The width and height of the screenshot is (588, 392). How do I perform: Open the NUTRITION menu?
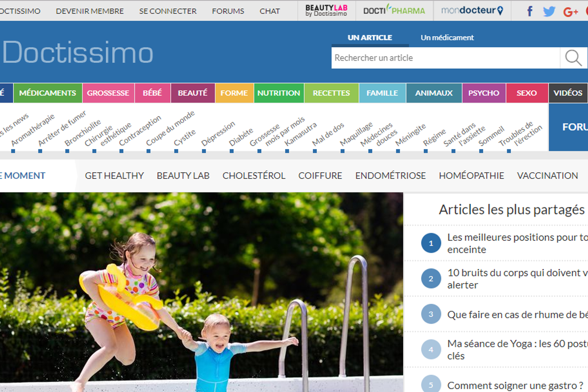pos(278,93)
